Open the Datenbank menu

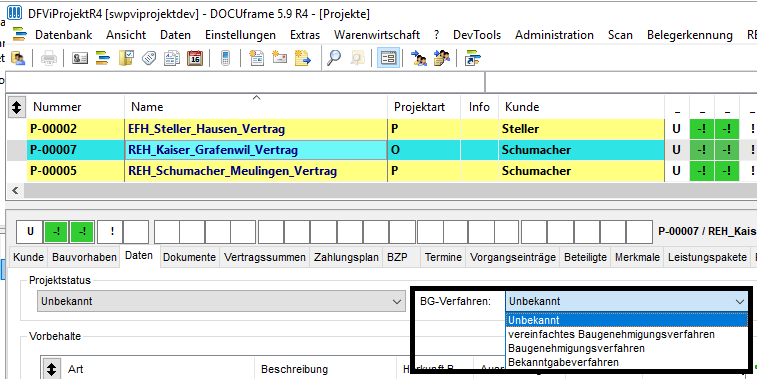tap(64, 35)
